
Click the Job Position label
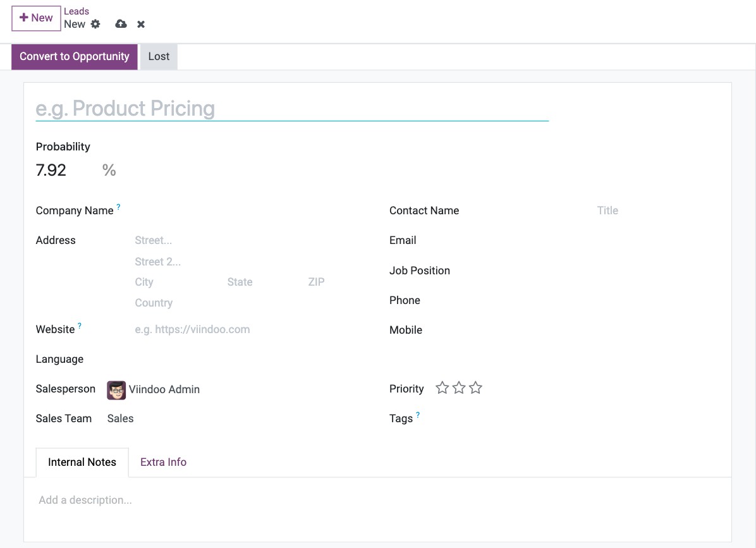(420, 271)
